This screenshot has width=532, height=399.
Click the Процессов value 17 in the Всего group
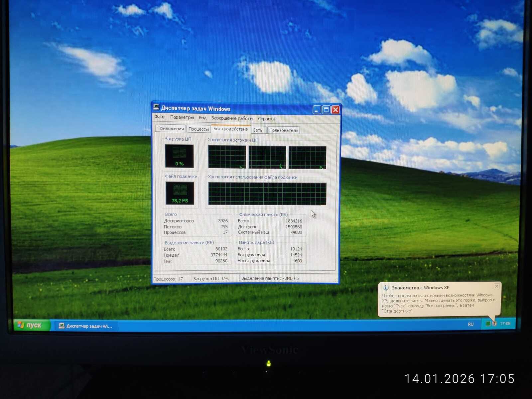tap(225, 232)
